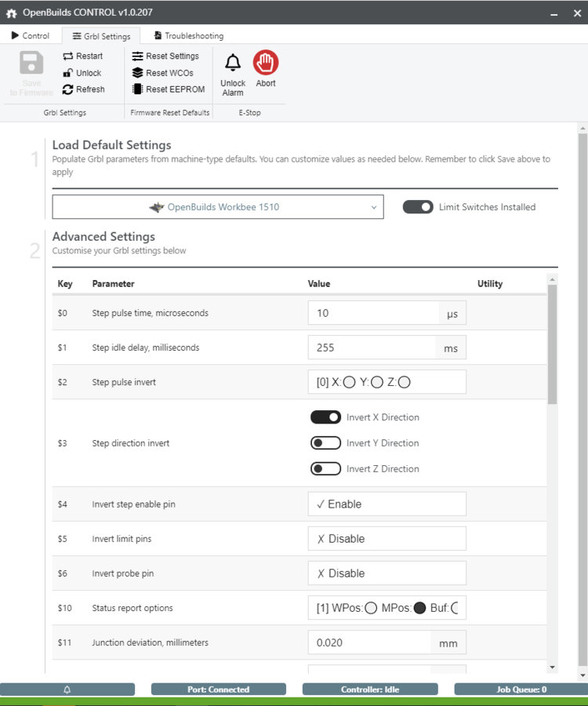
Task: Click the Port: Connected status button
Action: click(219, 690)
